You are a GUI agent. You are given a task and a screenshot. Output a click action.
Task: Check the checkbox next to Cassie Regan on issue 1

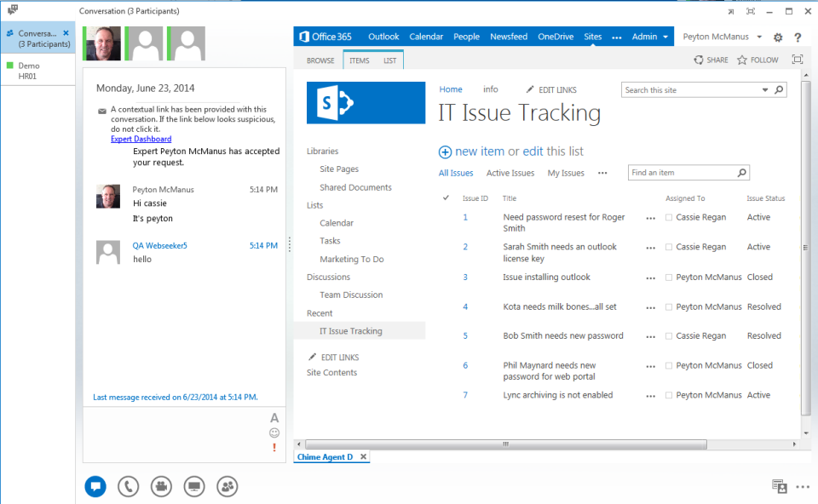pyautogui.click(x=670, y=217)
